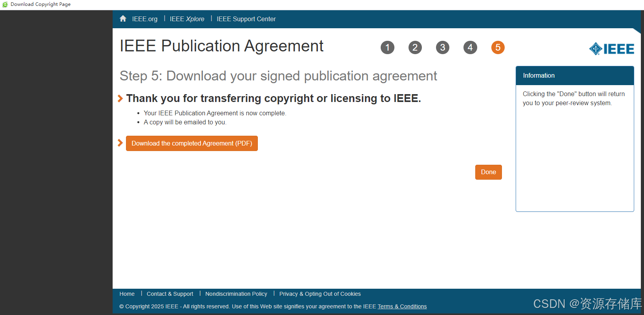Click the Done button
This screenshot has width=644, height=315.
[x=488, y=172]
